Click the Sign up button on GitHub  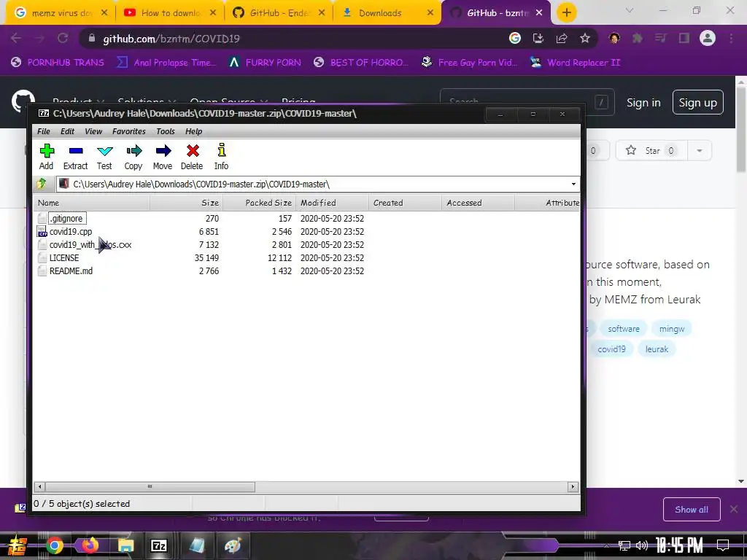(697, 102)
